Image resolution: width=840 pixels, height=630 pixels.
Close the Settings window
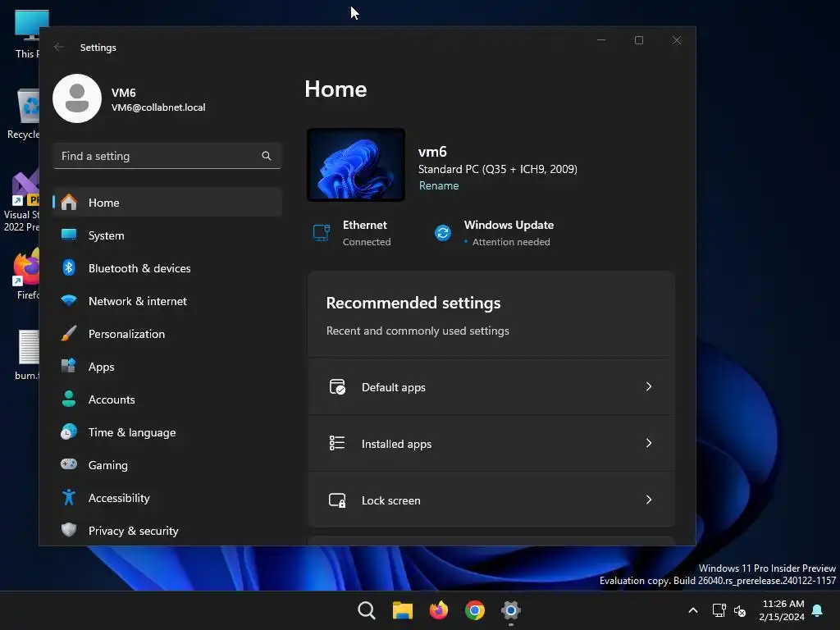[677, 40]
